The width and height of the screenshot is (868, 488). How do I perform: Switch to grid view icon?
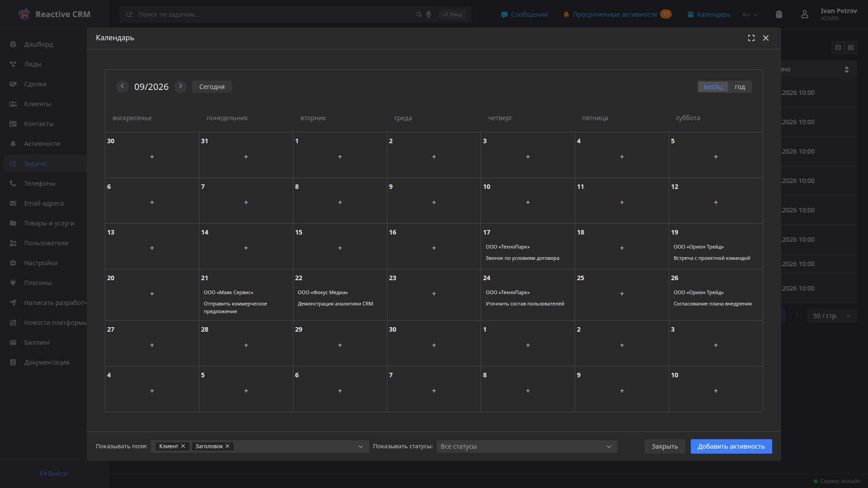[851, 47]
